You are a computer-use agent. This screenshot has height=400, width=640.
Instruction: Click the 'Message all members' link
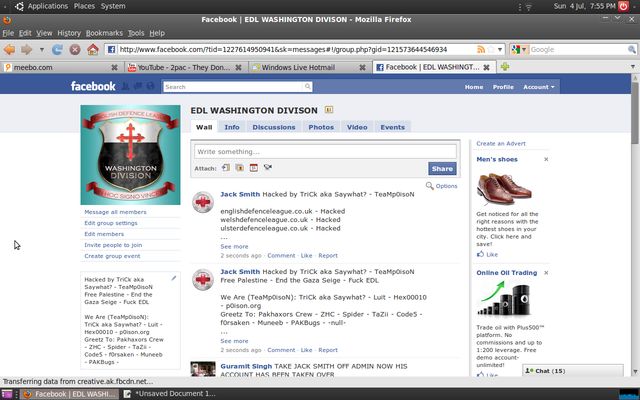point(115,212)
